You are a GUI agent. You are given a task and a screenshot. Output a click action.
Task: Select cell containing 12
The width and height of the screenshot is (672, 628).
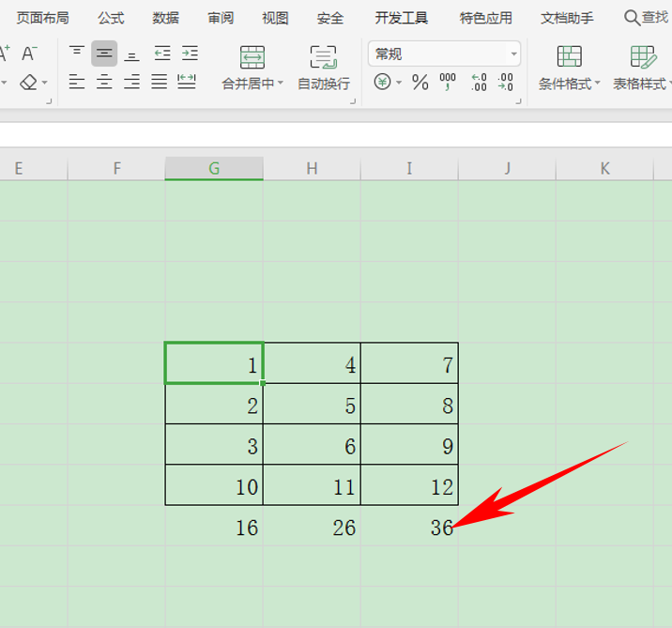coord(409,484)
